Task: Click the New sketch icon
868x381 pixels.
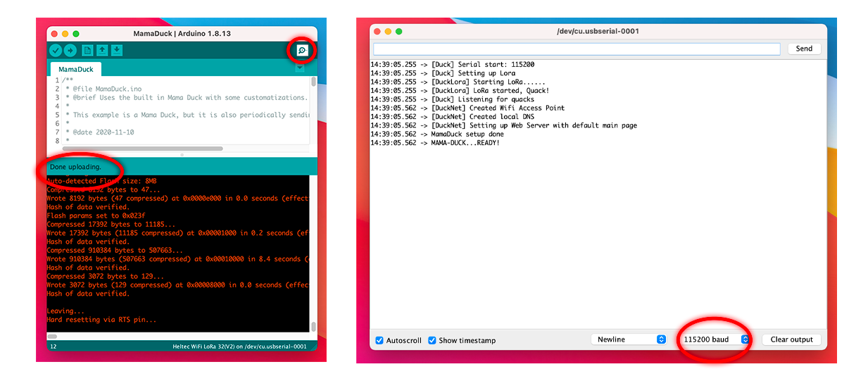Action: [x=87, y=50]
